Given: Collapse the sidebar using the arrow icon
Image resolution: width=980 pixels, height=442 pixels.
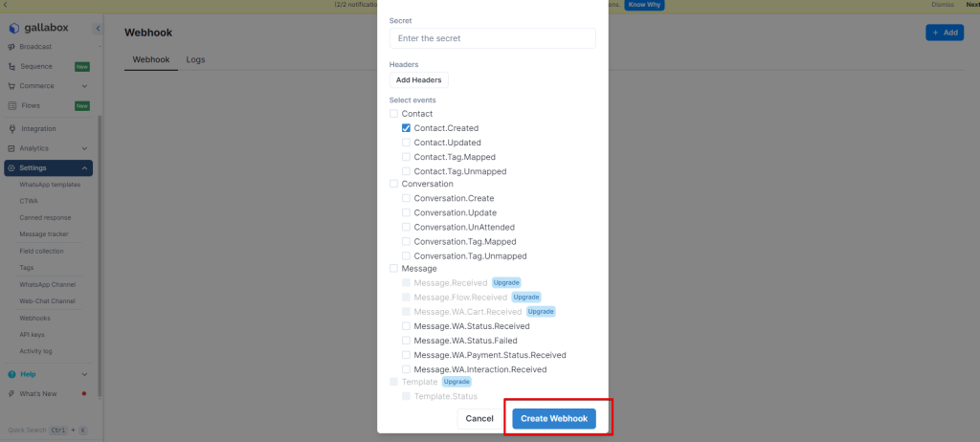Looking at the screenshot, I should (x=98, y=30).
